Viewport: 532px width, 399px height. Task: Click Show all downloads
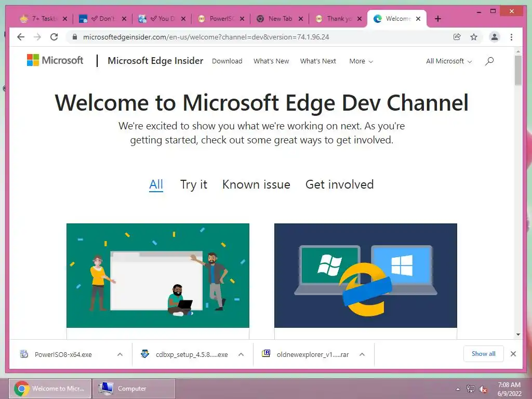pos(484,354)
